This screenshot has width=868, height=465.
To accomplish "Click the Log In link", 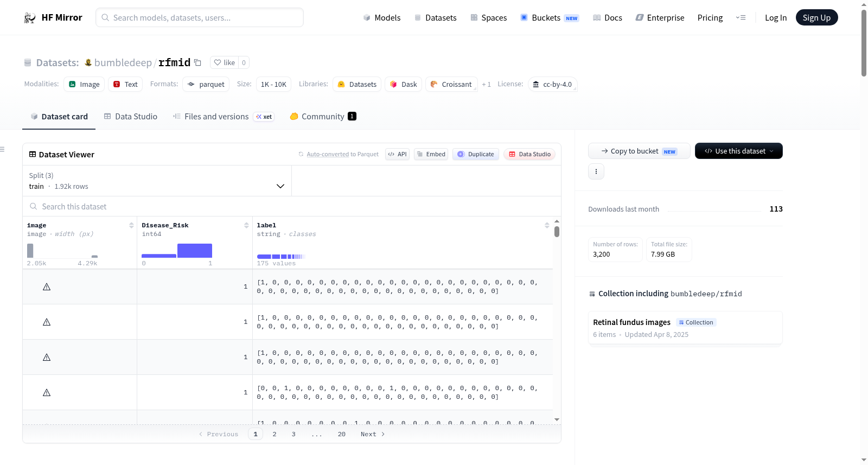I will (x=776, y=18).
